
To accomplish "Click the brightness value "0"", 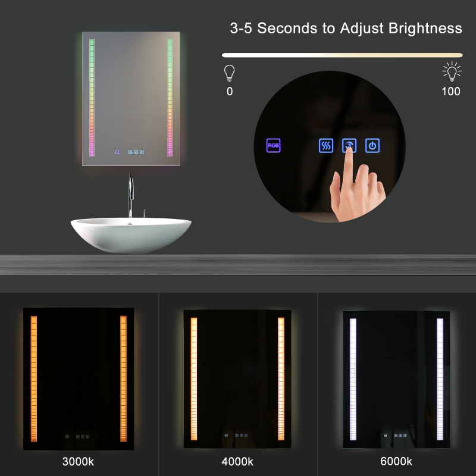I will pyautogui.click(x=230, y=92).
